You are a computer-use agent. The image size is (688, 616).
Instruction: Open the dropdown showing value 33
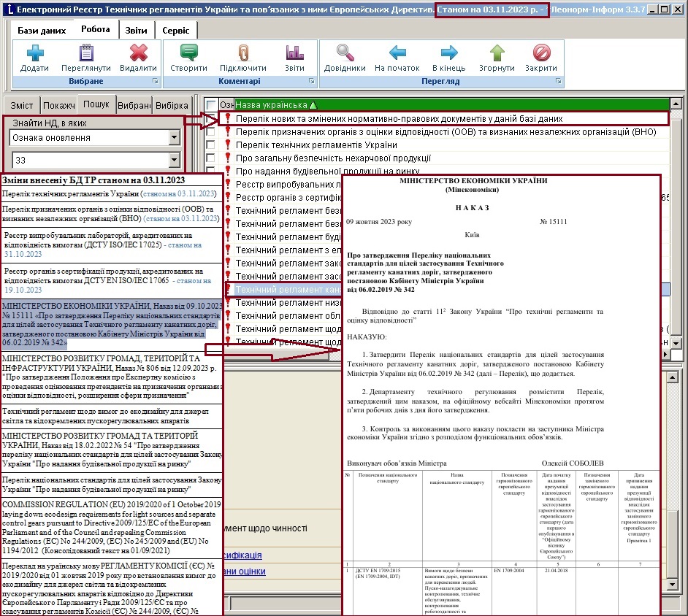[x=175, y=160]
